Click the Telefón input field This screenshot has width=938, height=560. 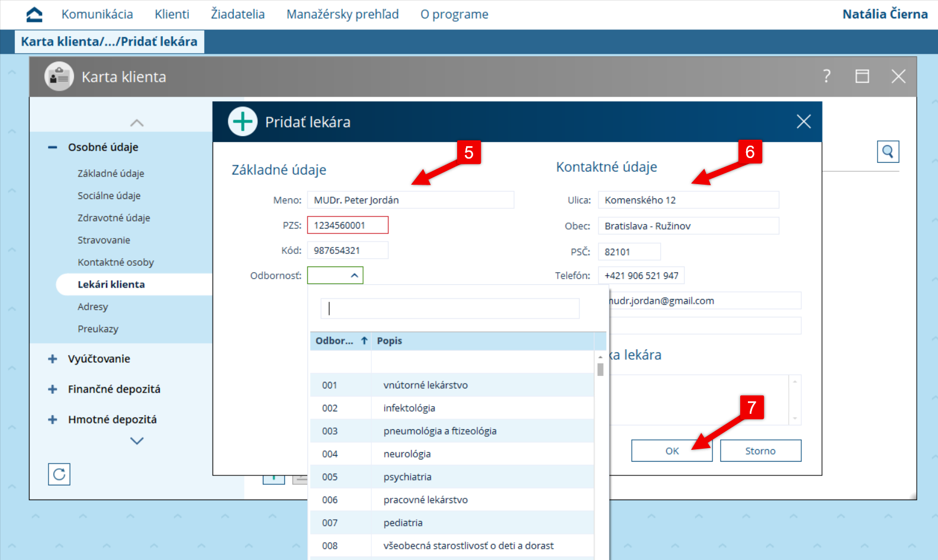641,275
